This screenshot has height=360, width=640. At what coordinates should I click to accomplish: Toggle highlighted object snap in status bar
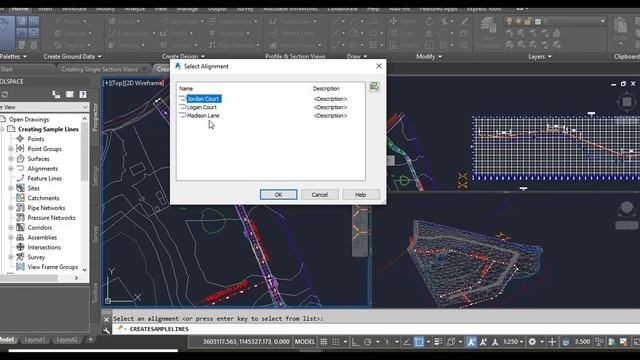click(419, 342)
